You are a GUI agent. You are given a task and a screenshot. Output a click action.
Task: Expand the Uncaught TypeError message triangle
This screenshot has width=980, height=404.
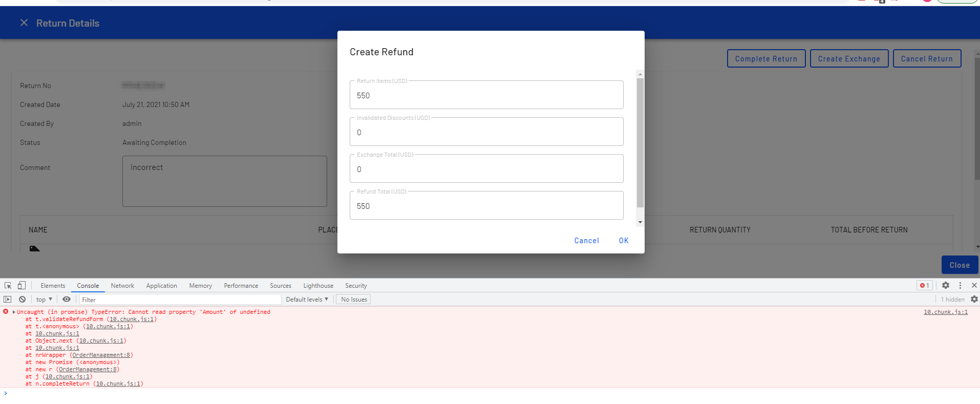[x=14, y=312]
